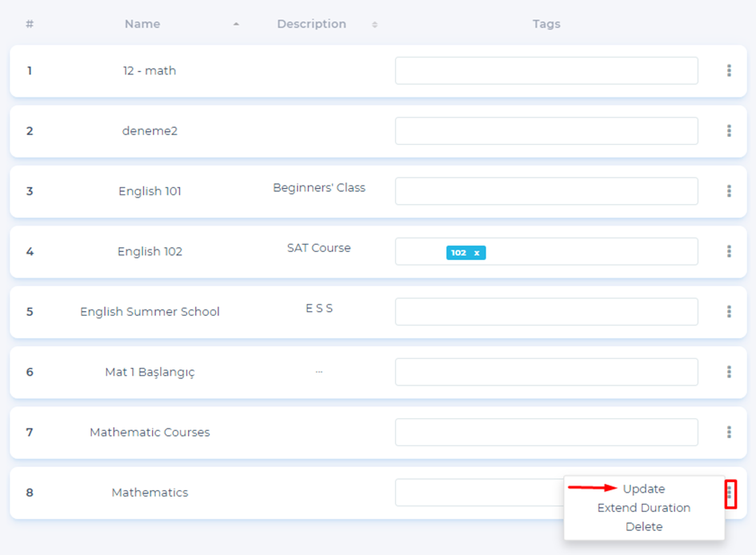Image resolution: width=756 pixels, height=555 pixels.
Task: Click the three-dot menu for Mathematics row
Action: coord(729,493)
